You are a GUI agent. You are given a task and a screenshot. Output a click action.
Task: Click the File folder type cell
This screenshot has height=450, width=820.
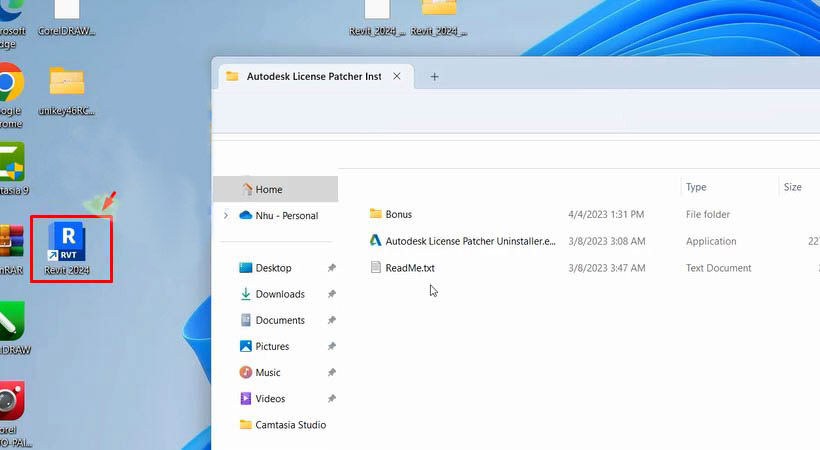pos(708,214)
